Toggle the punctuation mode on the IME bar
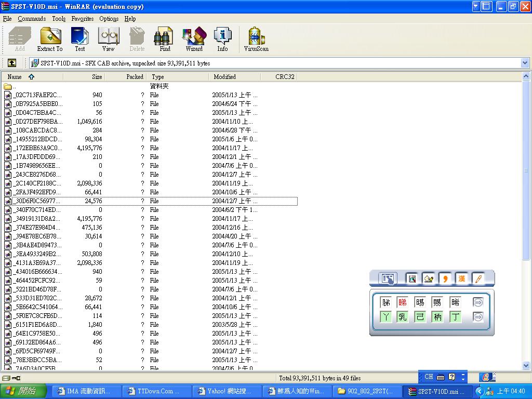The height and width of the screenshot is (399, 532). [x=444, y=278]
